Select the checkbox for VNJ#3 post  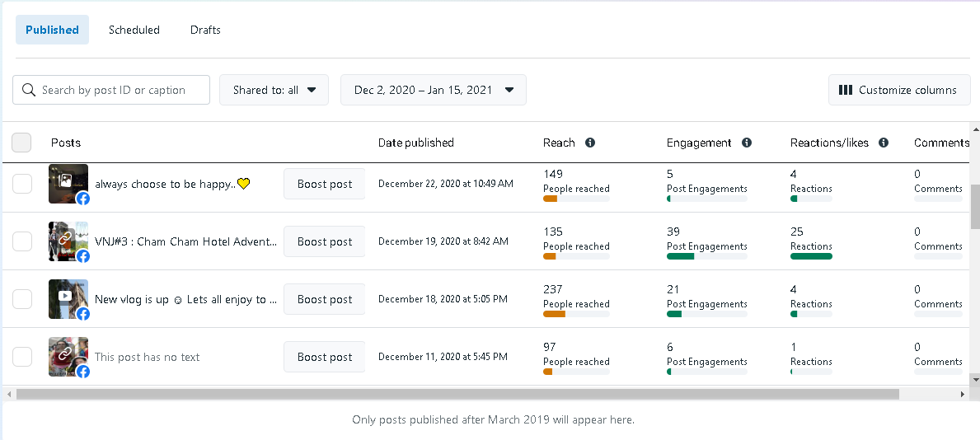[x=22, y=241]
